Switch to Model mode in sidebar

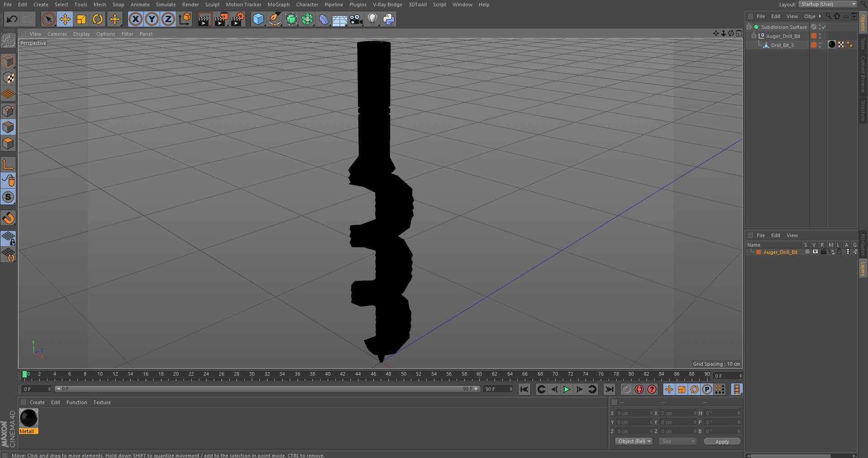click(x=8, y=61)
